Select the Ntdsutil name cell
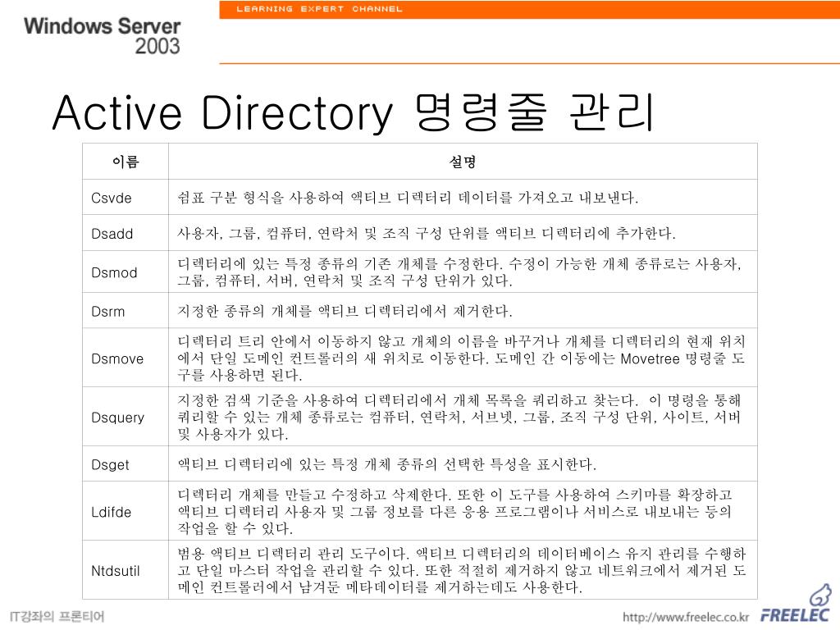The image size is (840, 630). click(126, 571)
